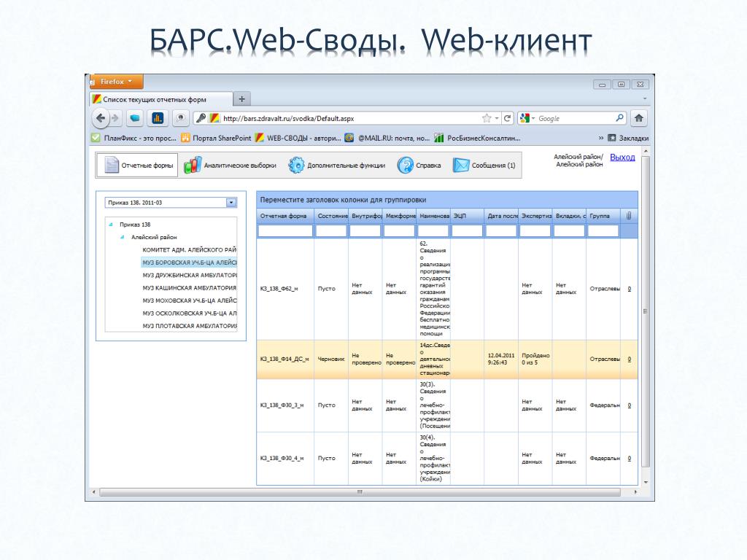The height and width of the screenshot is (560, 747).
Task: Open Дополнительные функции gear menu
Action: [x=337, y=166]
